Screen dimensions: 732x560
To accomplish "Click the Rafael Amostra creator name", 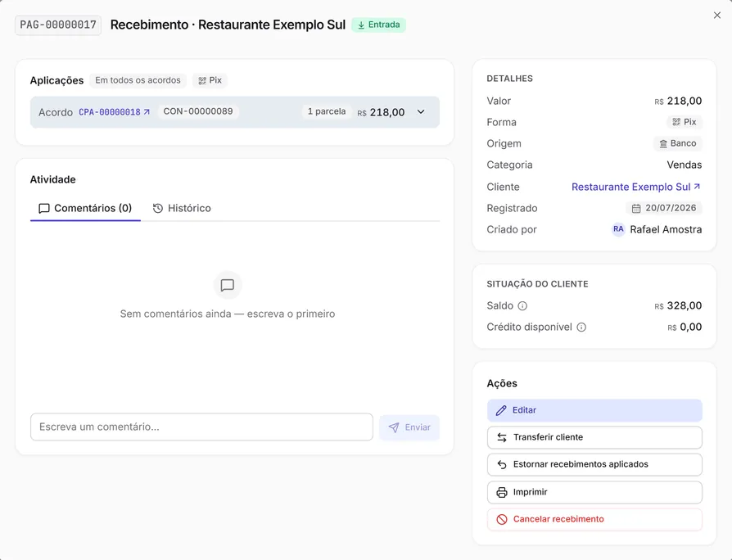I will 666,229.
